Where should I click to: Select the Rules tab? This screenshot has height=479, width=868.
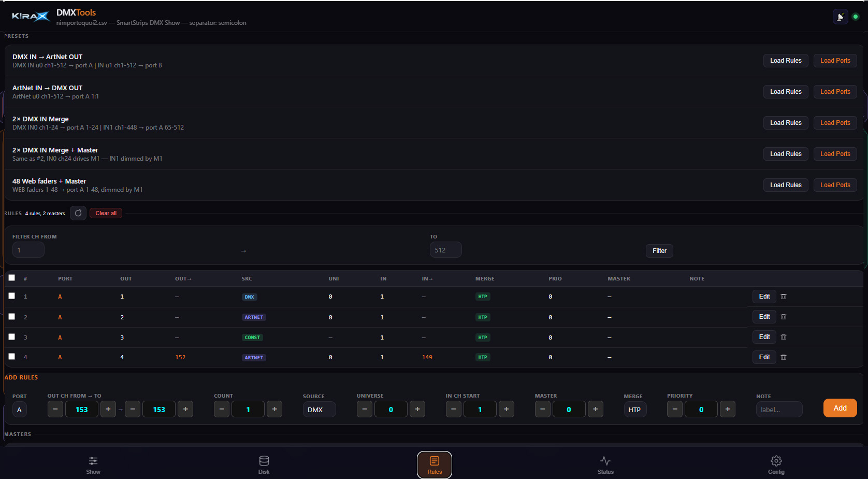435,465
